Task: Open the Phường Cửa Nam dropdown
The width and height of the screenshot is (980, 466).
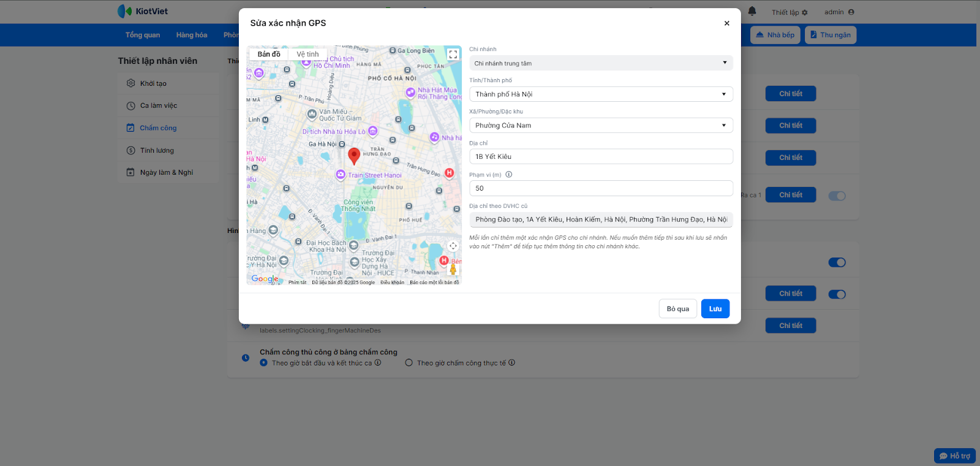Action: (600, 126)
